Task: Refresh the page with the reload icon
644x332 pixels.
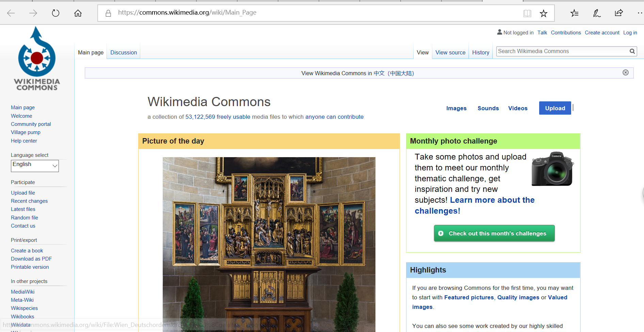Action: tap(55, 13)
